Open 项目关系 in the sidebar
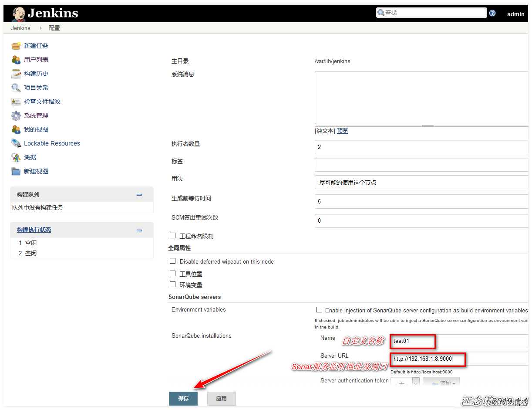Viewport: 532px width, 410px height. [36, 88]
